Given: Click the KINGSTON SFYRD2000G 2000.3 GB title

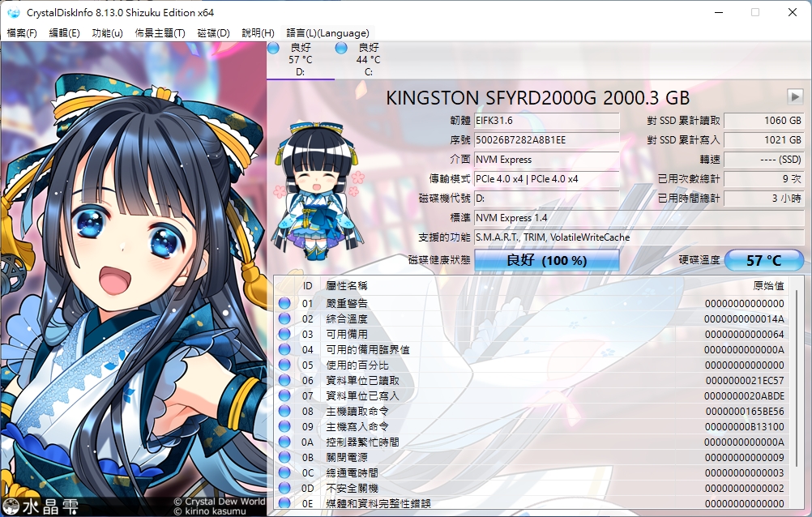Looking at the screenshot, I should (537, 98).
